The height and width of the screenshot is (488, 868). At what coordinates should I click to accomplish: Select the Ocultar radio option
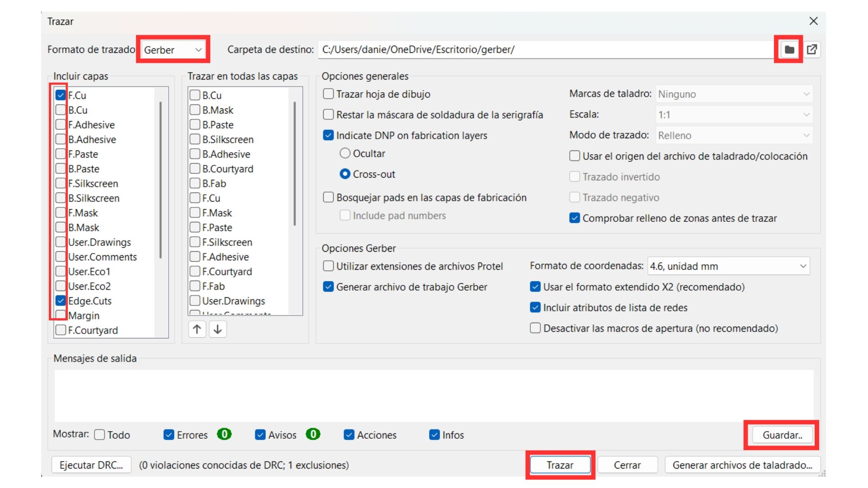(345, 154)
